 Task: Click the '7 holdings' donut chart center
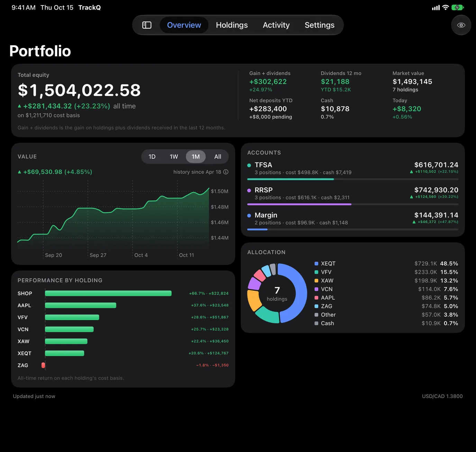tap(277, 294)
